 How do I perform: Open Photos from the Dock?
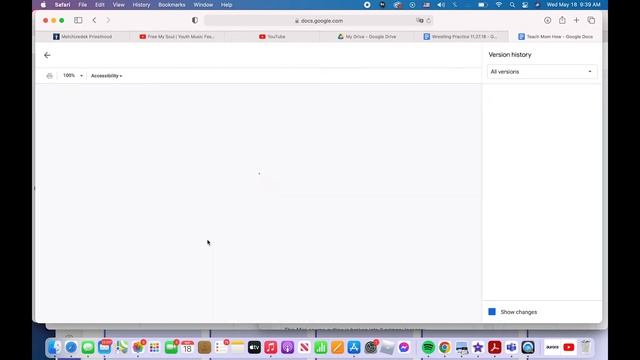tap(138, 347)
